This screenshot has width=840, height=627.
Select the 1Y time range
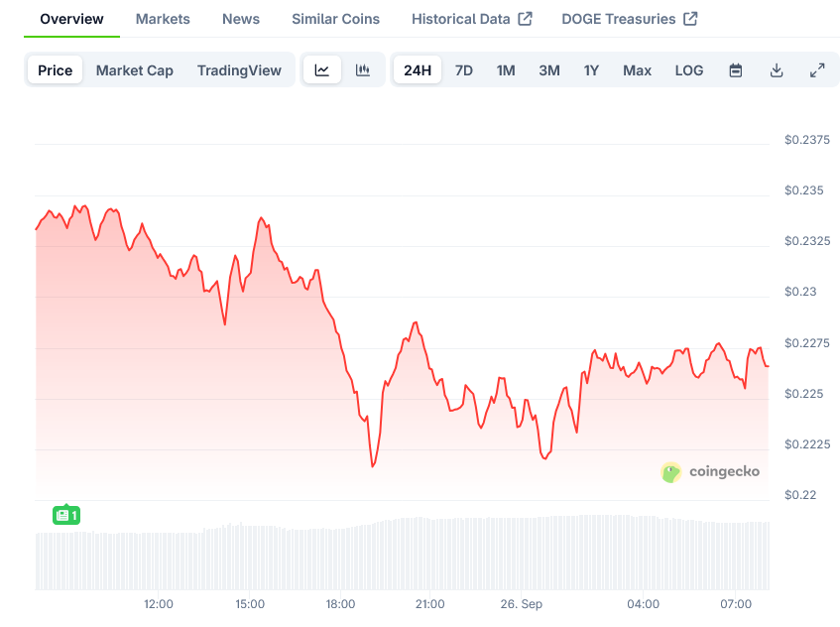tap(591, 70)
